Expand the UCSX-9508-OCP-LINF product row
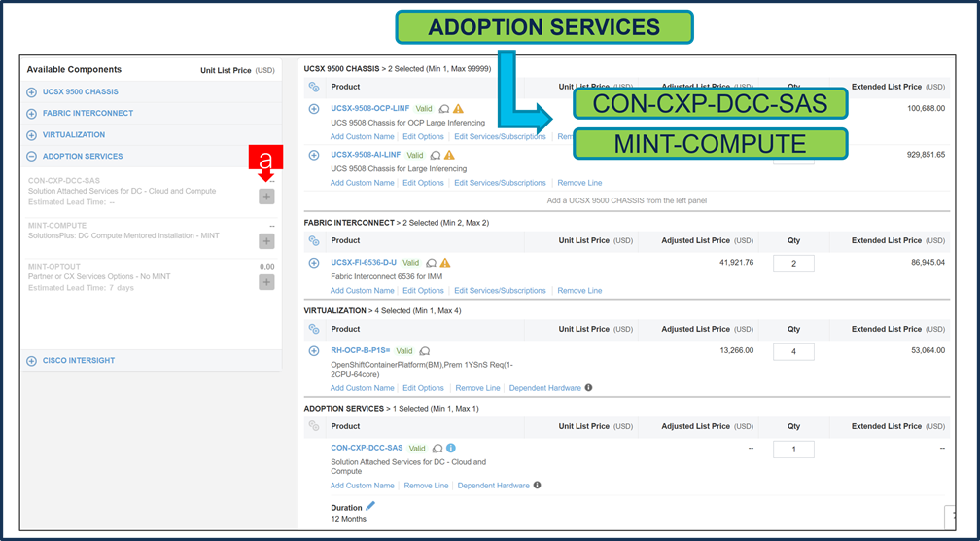 [314, 109]
